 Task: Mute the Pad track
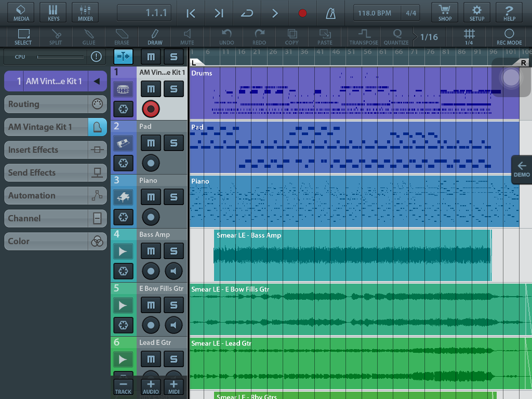[x=151, y=143]
